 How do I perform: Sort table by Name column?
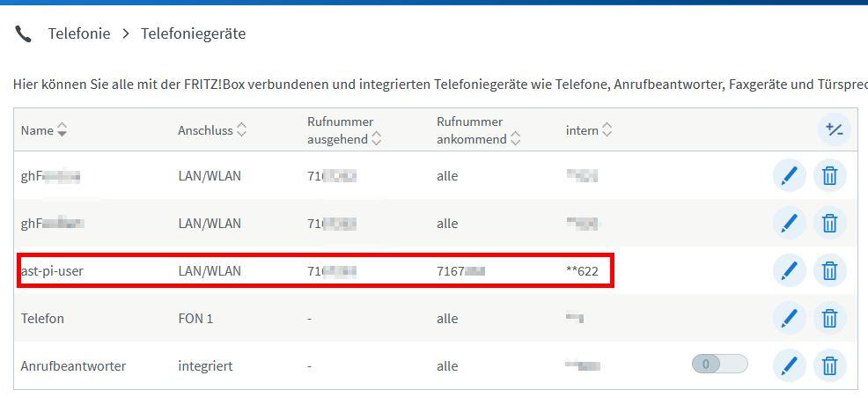pos(43,130)
